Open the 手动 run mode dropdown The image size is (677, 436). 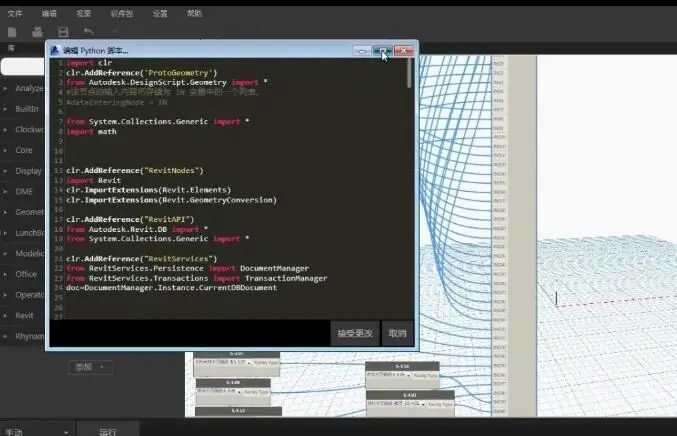(37, 432)
